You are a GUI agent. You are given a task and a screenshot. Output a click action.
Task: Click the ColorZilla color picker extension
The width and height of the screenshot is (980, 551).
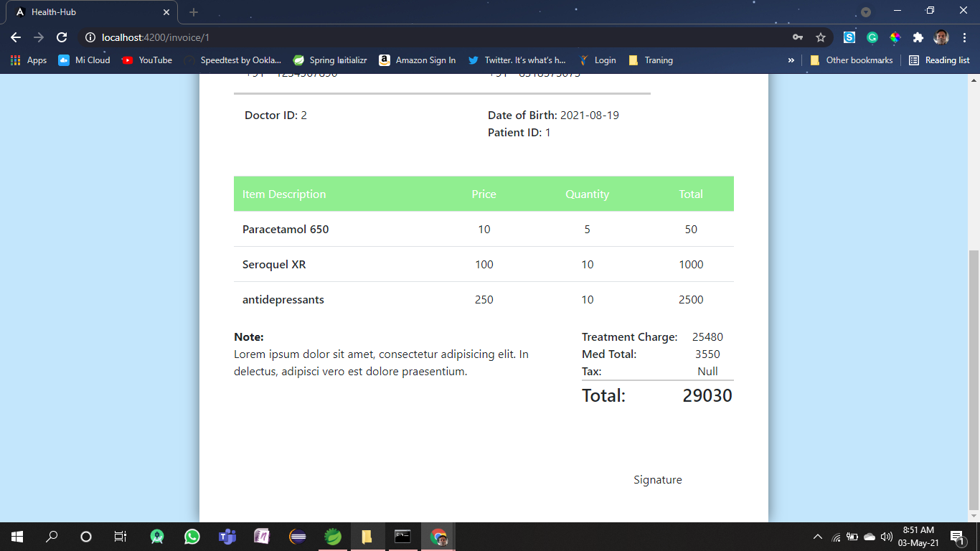pyautogui.click(x=895, y=37)
